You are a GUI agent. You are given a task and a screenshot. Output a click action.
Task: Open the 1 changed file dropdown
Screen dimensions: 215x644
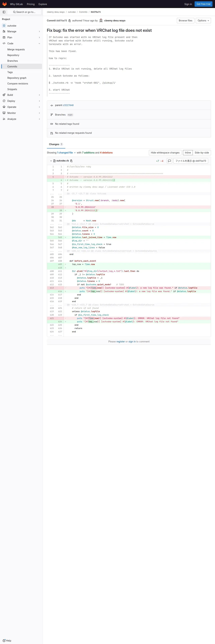pos(66,153)
